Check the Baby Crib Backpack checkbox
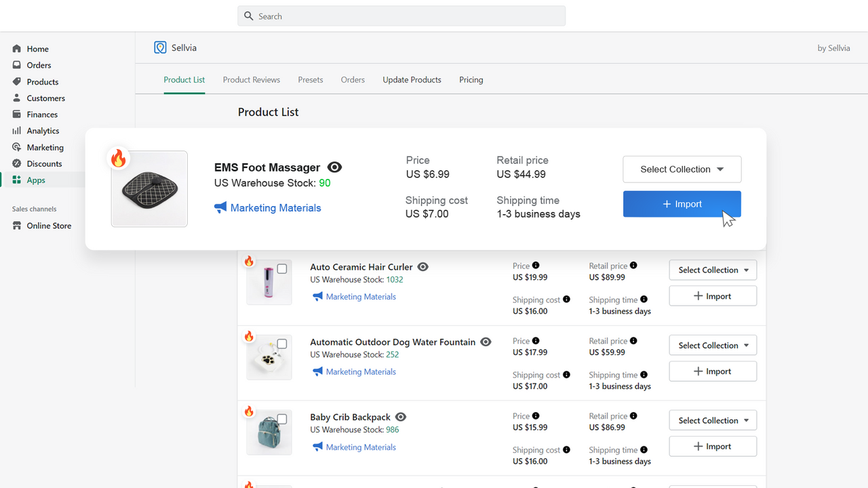 [x=281, y=418]
